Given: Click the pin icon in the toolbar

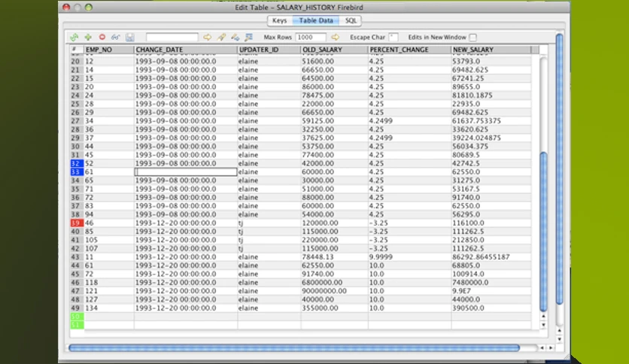Looking at the screenshot, I should (x=221, y=38).
